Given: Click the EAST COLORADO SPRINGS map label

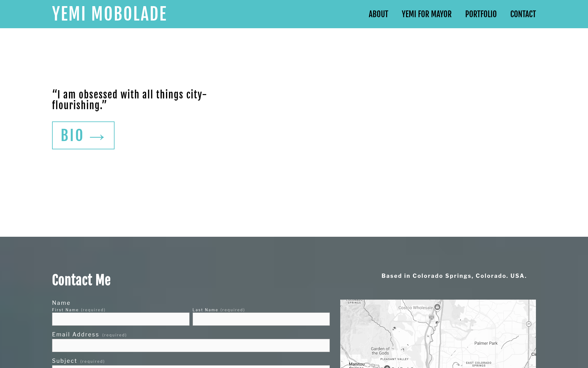Looking at the screenshot, I should 479,364.
